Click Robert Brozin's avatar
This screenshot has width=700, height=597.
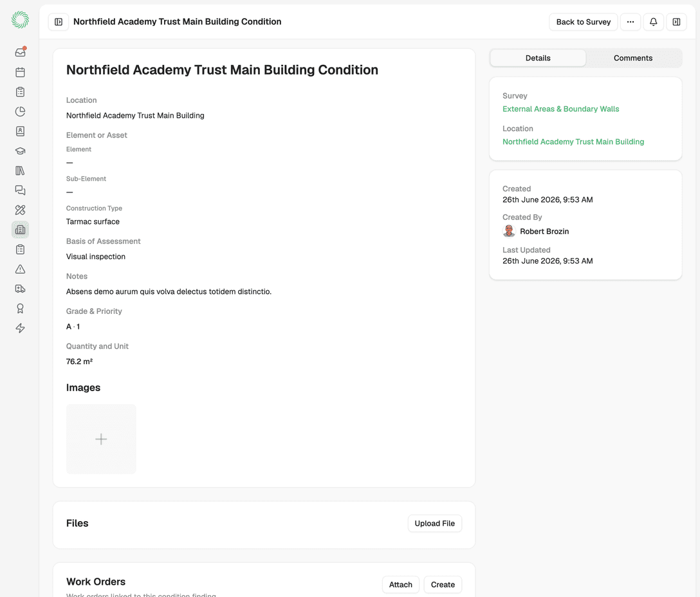pos(509,232)
